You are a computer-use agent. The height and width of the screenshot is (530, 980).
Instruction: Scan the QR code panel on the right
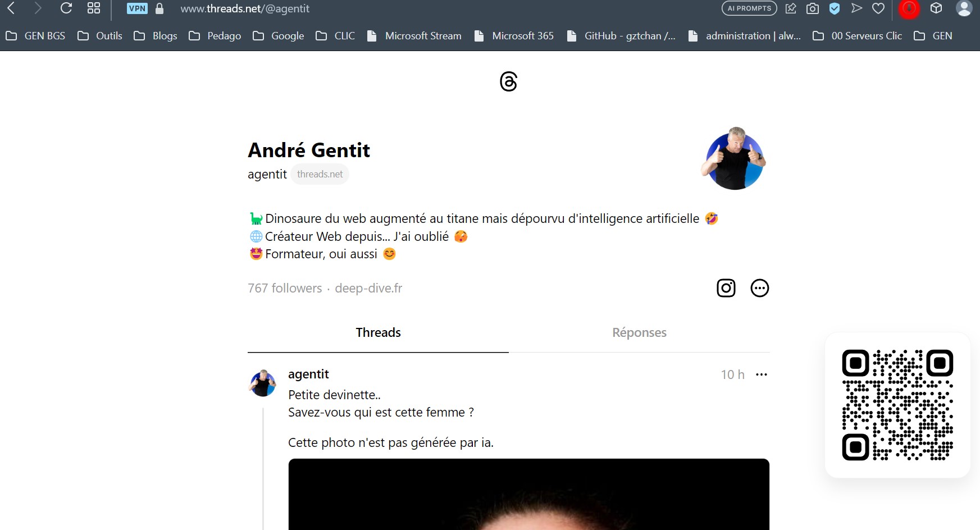coord(897,405)
